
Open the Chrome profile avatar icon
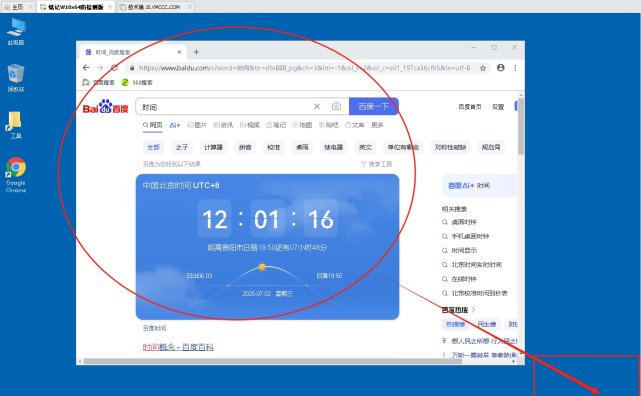[500, 68]
